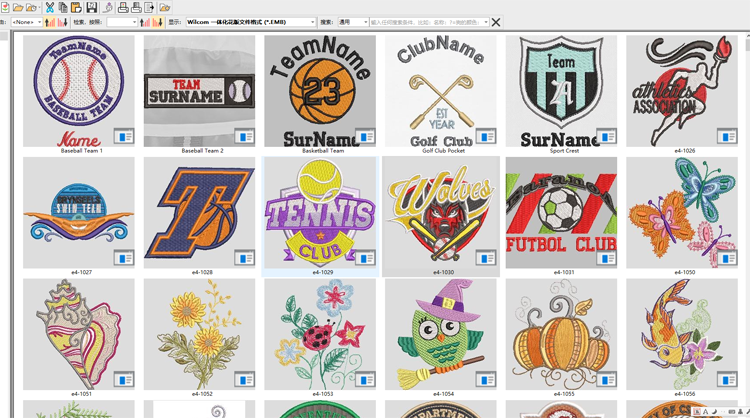Expand the Wilcom *.EMB file format dropdown
750x418 pixels.
[x=251, y=22]
